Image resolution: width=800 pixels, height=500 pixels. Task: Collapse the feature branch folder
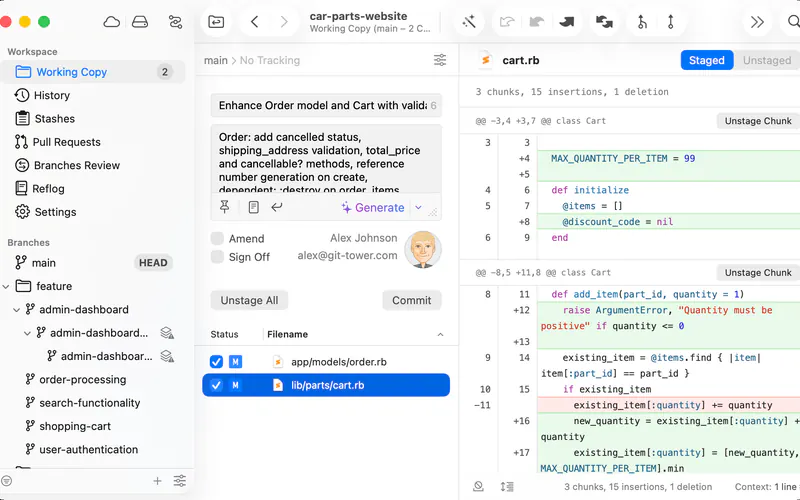[6, 286]
